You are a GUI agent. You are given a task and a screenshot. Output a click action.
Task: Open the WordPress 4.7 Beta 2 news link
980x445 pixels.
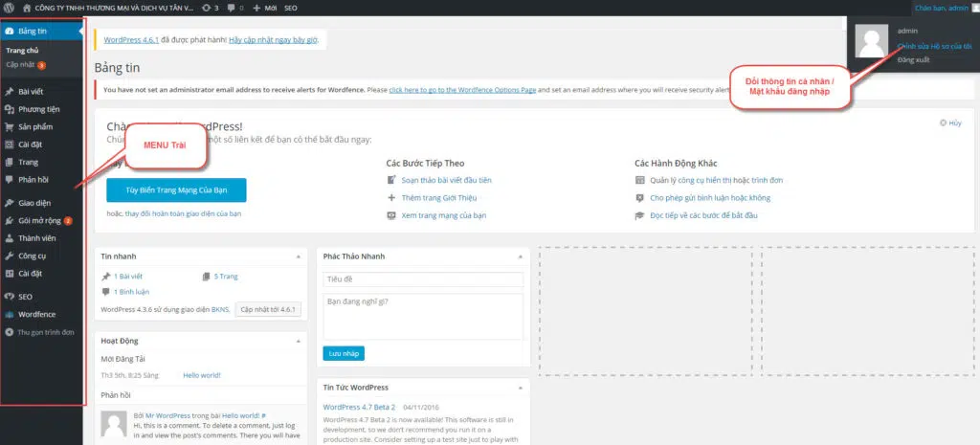(x=360, y=407)
